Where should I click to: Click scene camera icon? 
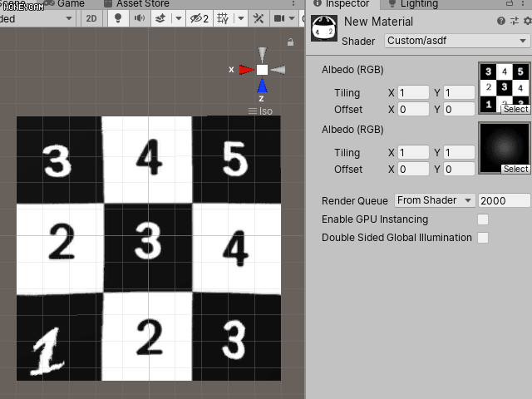[279, 18]
